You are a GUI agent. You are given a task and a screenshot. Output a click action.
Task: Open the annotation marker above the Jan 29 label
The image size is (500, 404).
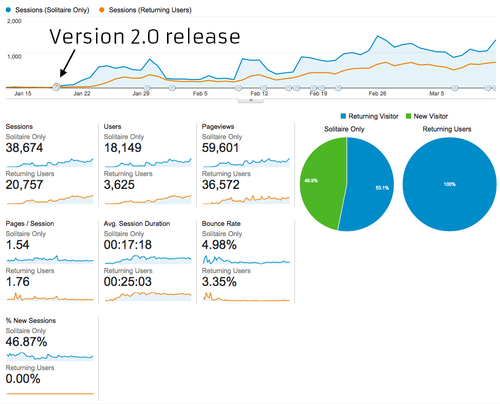(147, 88)
